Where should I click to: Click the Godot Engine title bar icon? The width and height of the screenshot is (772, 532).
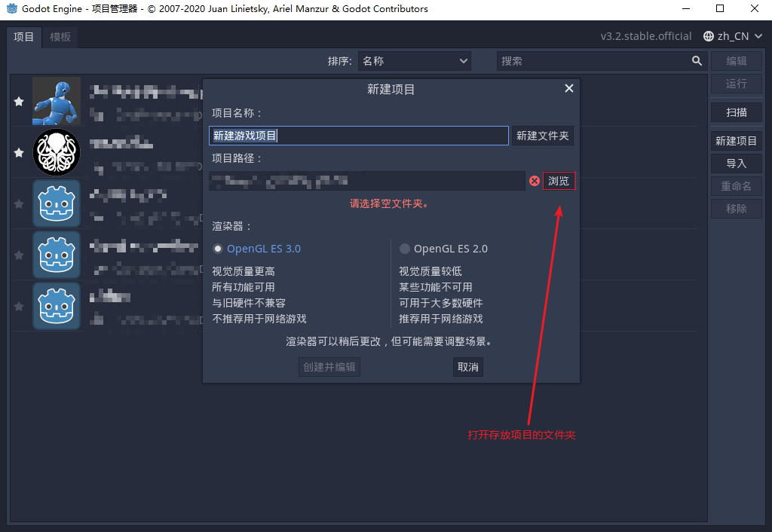(12, 8)
